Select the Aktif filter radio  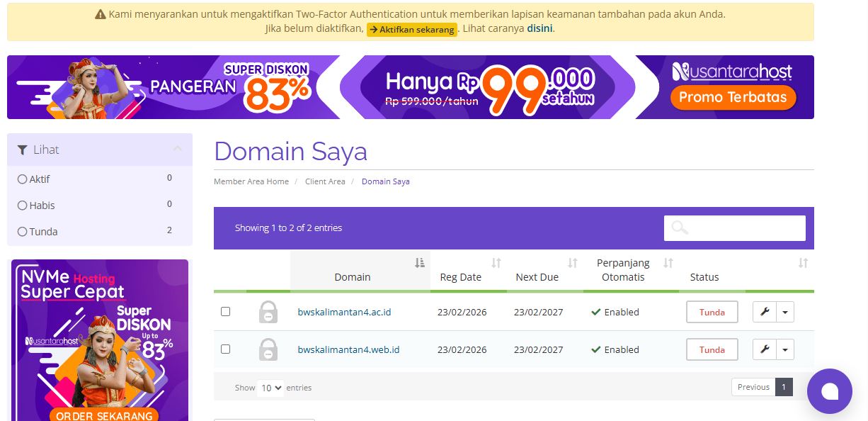pyautogui.click(x=22, y=179)
